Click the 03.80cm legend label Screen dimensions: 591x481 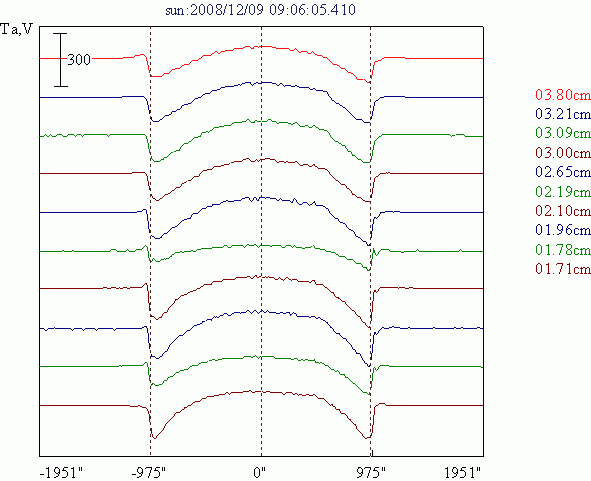tap(563, 94)
